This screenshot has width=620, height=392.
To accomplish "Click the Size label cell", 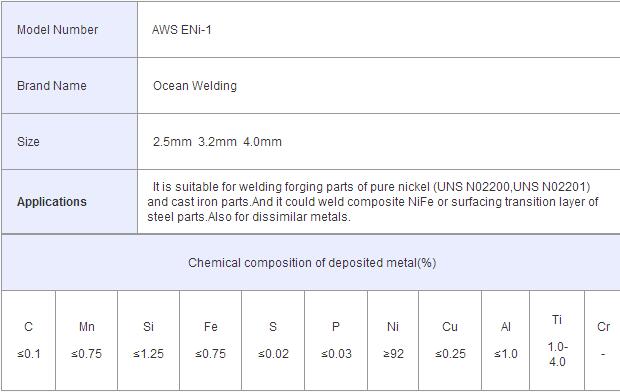I will pyautogui.click(x=70, y=142).
